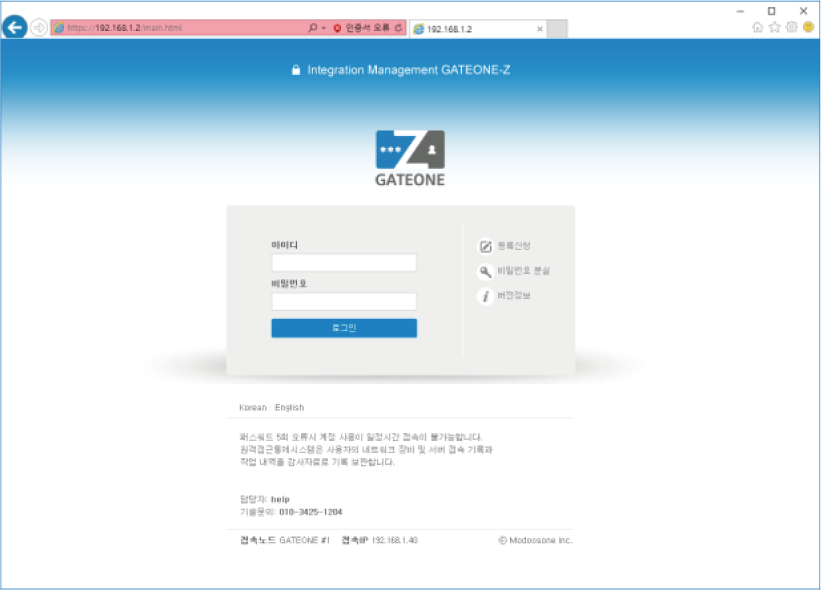Image resolution: width=823 pixels, height=593 pixels.
Task: Click the 비밀번호 분실 key icon
Action: click(486, 272)
